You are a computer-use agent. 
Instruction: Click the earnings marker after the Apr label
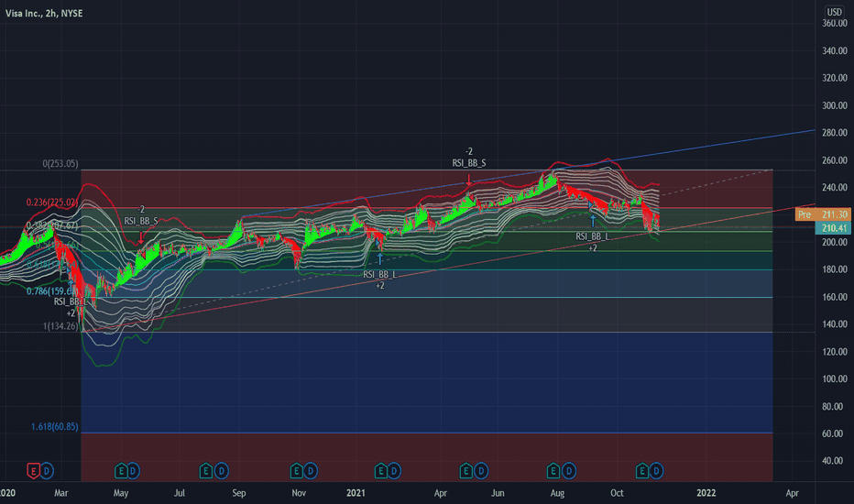[466, 471]
